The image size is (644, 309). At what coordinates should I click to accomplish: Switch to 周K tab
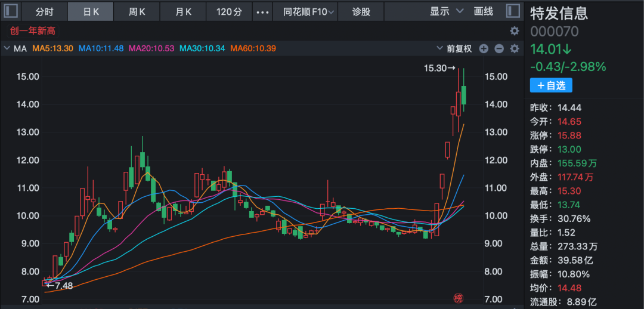pos(137,12)
